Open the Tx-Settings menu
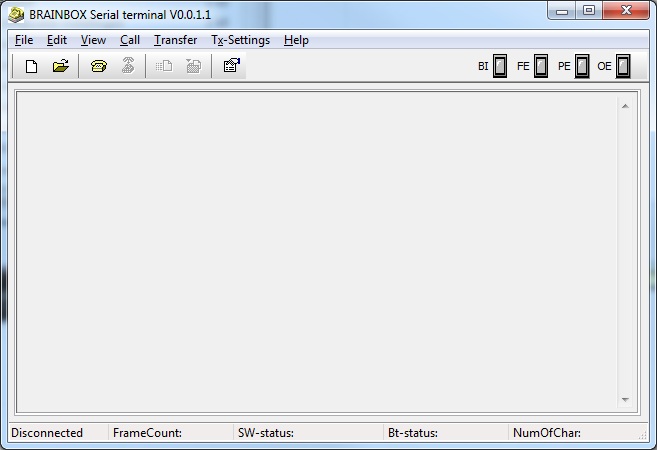Image resolution: width=657 pixels, height=450 pixels. [241, 40]
